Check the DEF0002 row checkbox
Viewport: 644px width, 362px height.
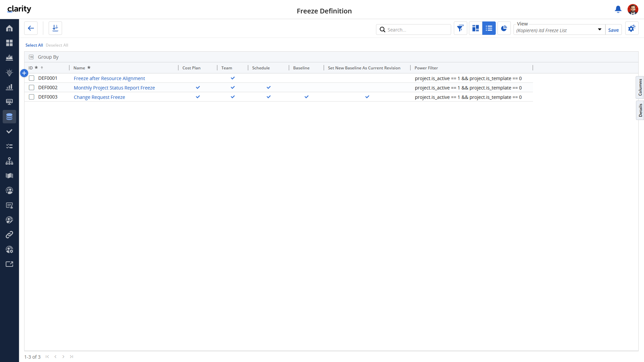click(32, 87)
